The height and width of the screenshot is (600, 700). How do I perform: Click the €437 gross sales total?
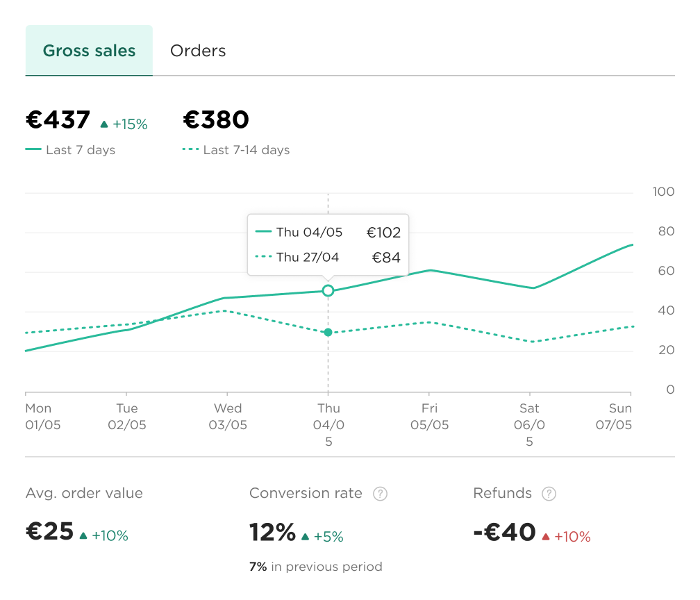(x=58, y=119)
